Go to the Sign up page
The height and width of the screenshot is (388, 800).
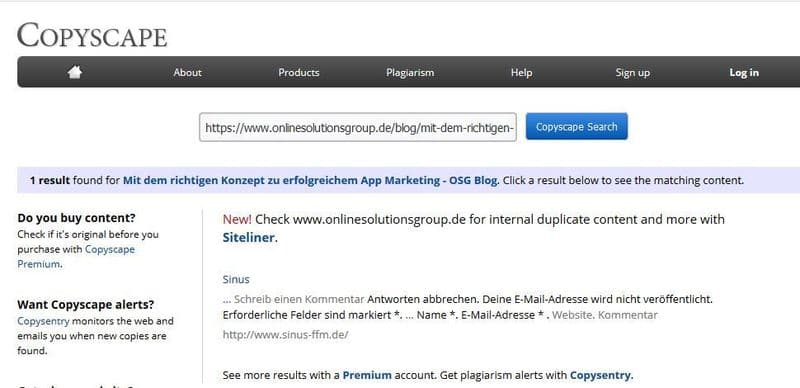(x=632, y=72)
